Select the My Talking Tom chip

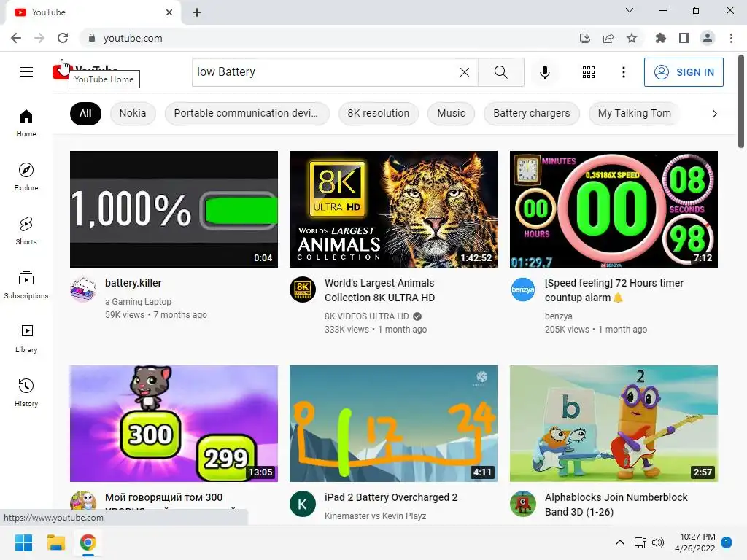[634, 113]
